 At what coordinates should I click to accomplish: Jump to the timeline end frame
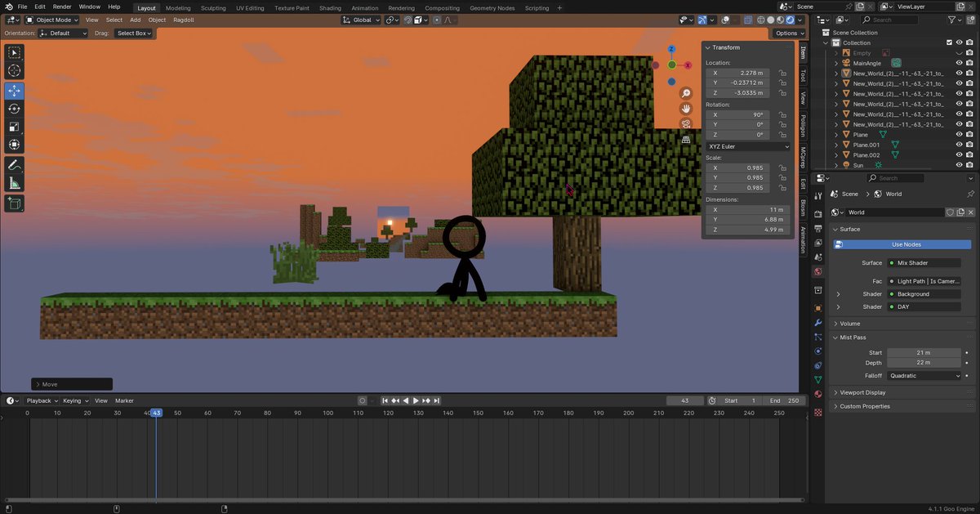(437, 400)
